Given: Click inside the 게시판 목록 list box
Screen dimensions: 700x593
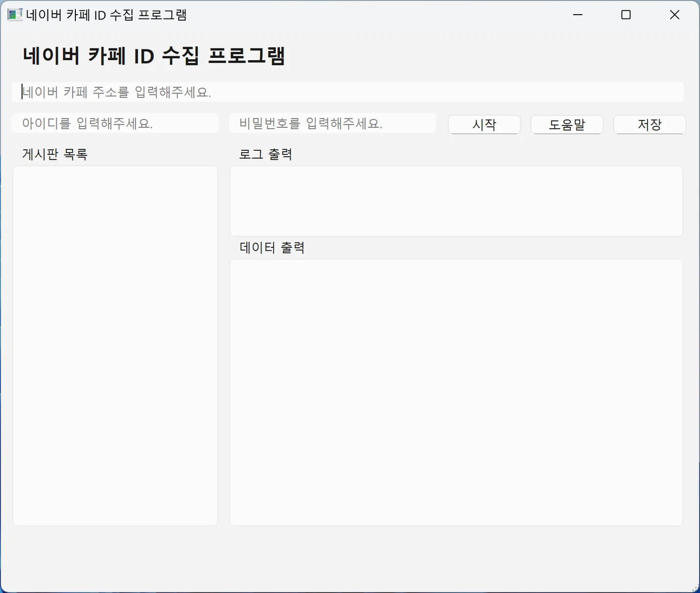Looking at the screenshot, I should (x=115, y=346).
